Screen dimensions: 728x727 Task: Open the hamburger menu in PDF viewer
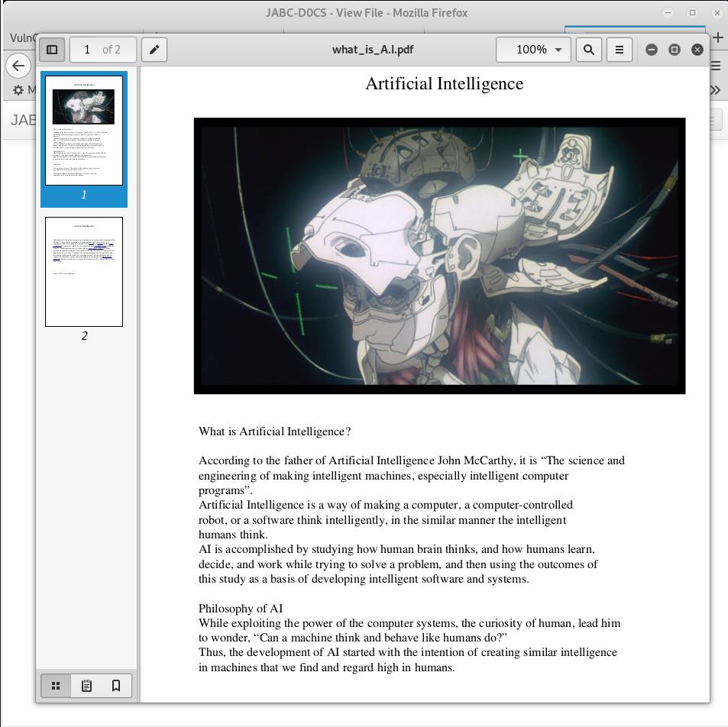click(620, 50)
